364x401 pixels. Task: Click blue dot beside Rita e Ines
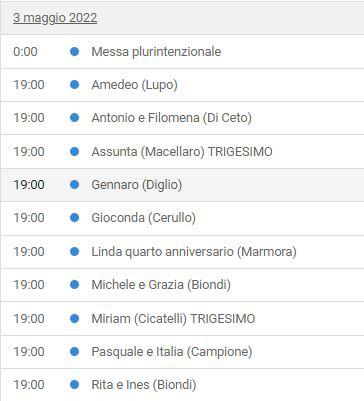(x=75, y=385)
